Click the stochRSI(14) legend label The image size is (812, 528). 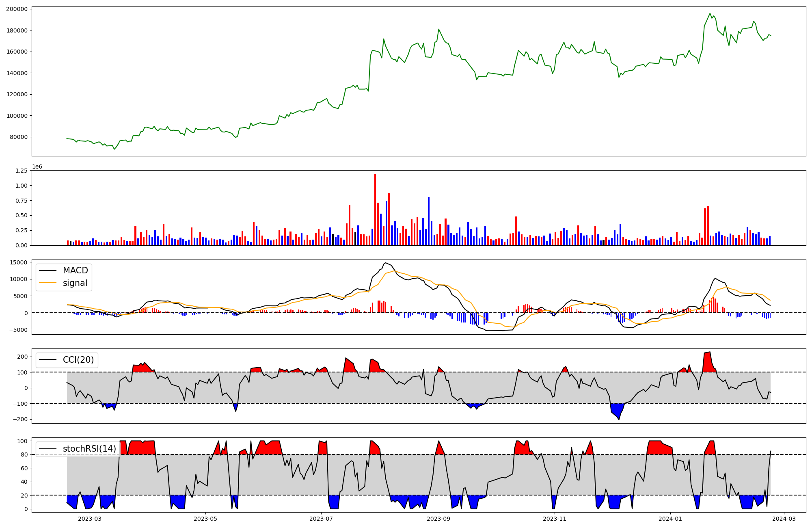click(x=89, y=448)
